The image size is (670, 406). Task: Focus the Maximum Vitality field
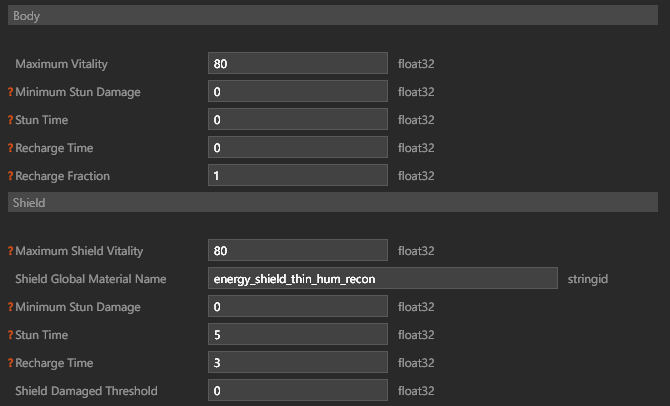tap(298, 63)
